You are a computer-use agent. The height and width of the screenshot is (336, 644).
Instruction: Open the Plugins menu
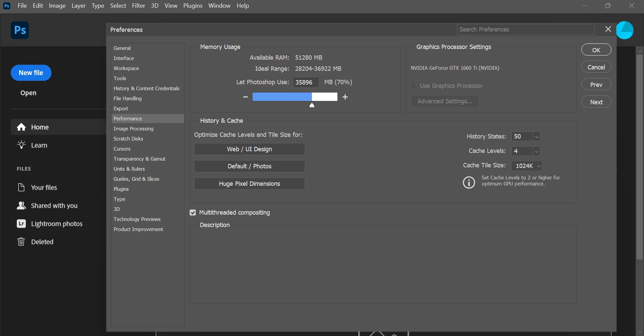tap(193, 6)
